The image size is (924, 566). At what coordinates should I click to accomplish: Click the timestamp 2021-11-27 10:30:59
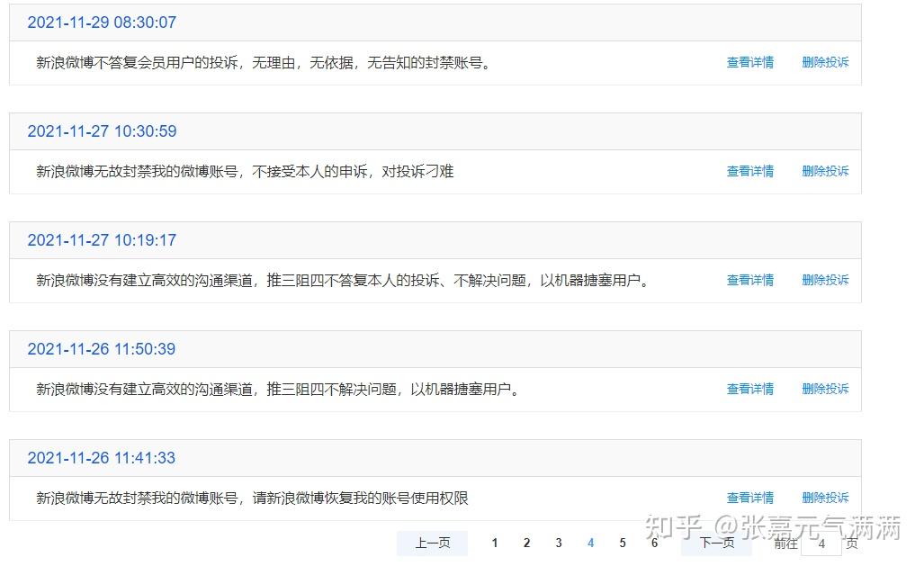pos(102,131)
